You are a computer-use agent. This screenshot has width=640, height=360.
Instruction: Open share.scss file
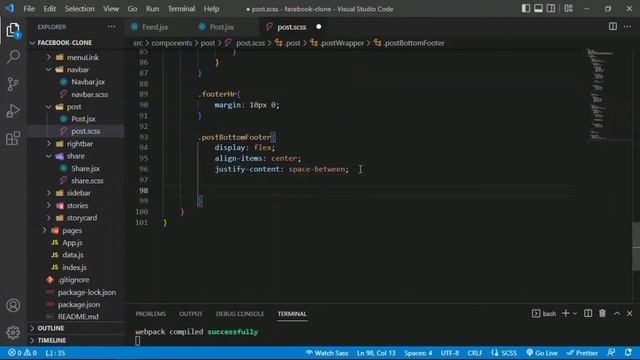click(87, 180)
